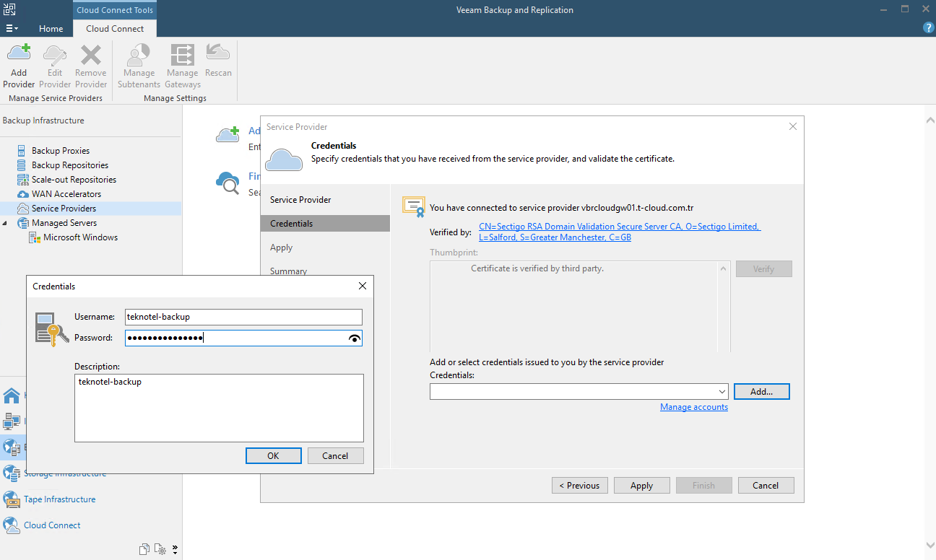
Task: Switch to the Home ribbon tab
Action: tap(51, 29)
